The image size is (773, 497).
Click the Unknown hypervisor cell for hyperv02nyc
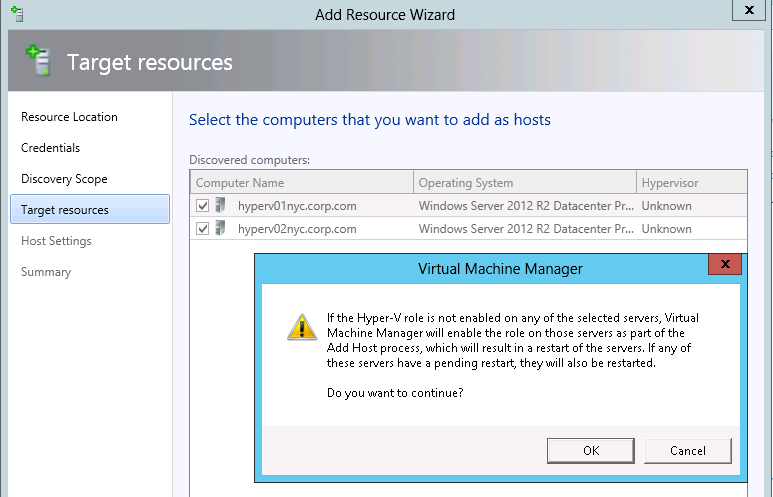[x=667, y=229]
